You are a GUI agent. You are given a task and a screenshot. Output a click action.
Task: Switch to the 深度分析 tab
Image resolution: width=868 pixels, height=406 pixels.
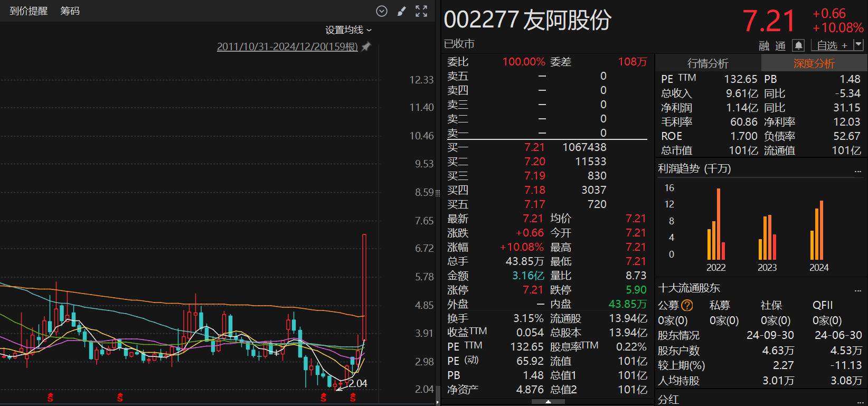pos(814,63)
